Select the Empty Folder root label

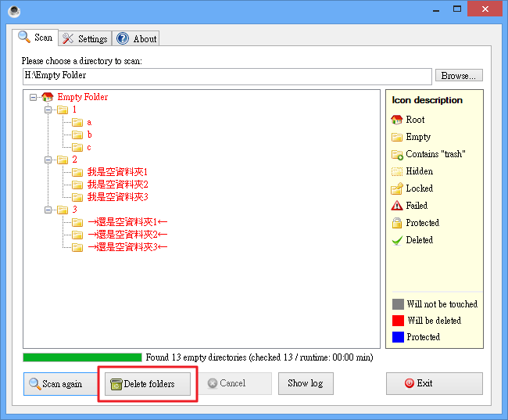point(83,97)
